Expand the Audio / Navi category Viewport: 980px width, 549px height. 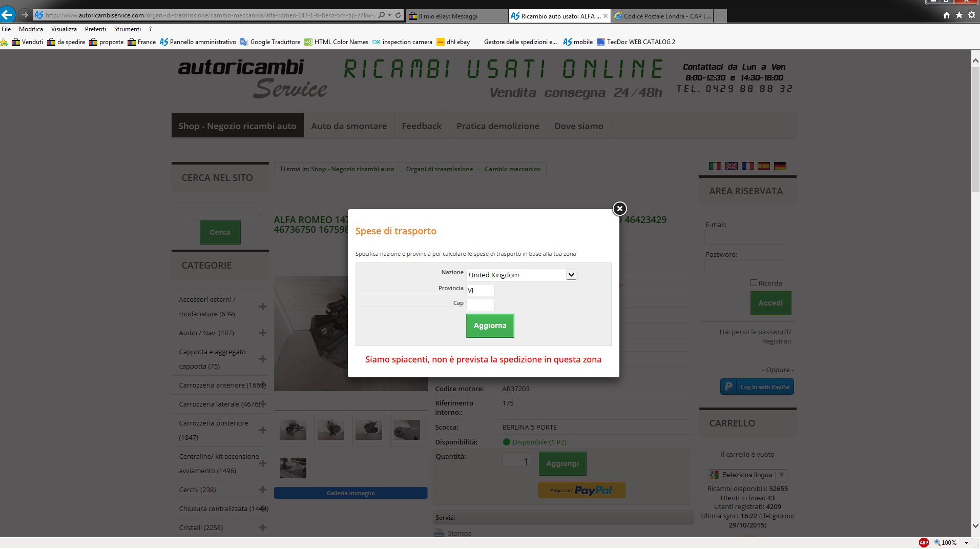(263, 333)
